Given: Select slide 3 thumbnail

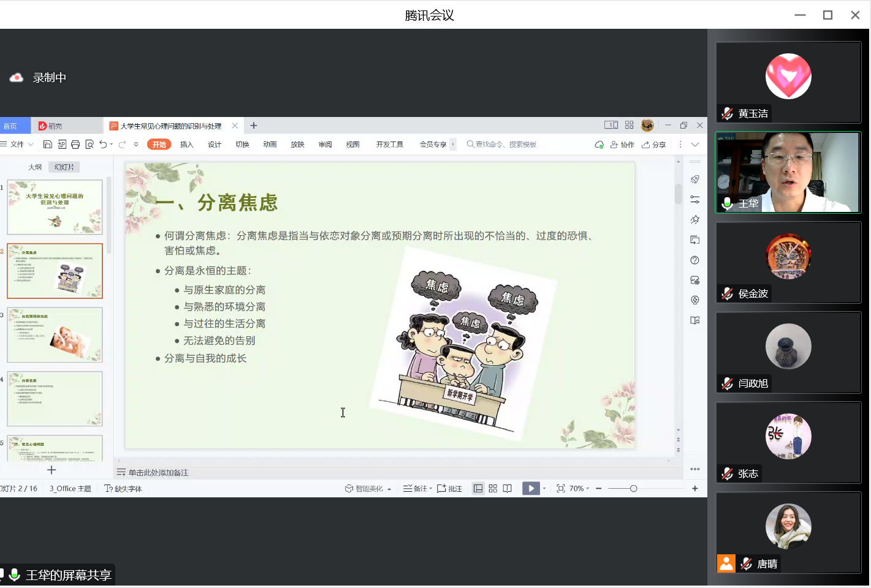Looking at the screenshot, I should click(55, 335).
